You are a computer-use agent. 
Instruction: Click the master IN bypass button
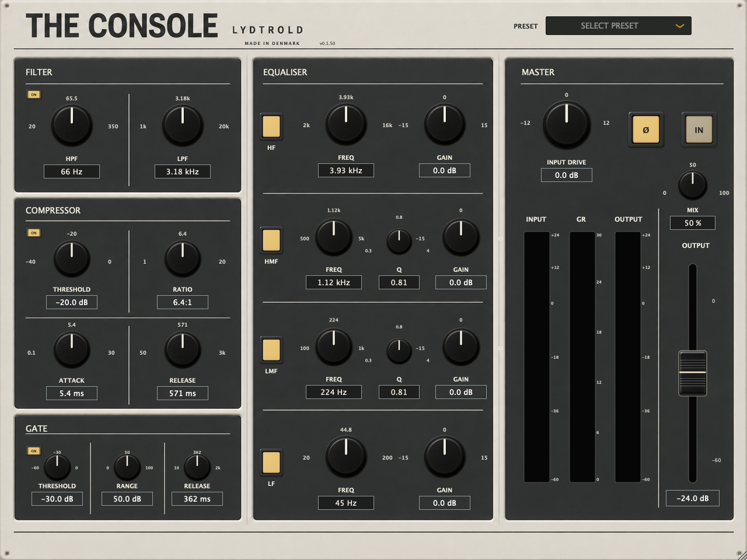[699, 129]
